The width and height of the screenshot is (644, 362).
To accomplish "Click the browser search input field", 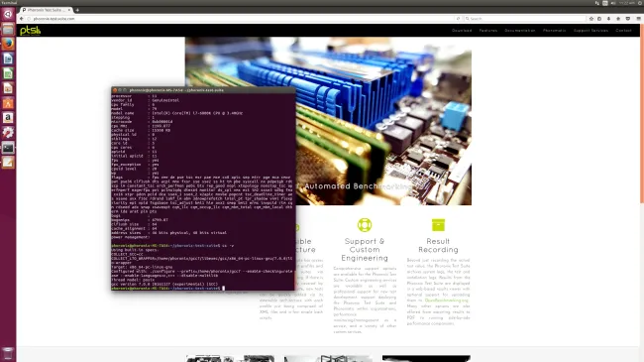I will (x=524, y=19).
